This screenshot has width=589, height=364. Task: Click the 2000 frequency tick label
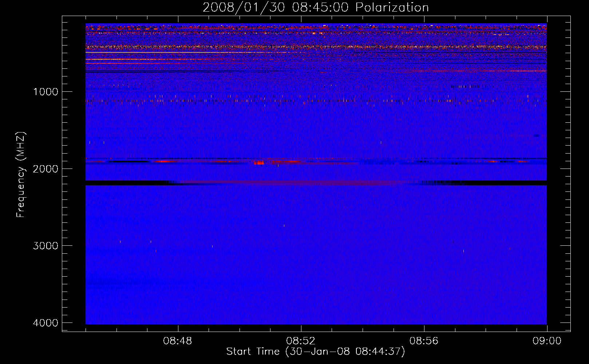click(x=46, y=169)
